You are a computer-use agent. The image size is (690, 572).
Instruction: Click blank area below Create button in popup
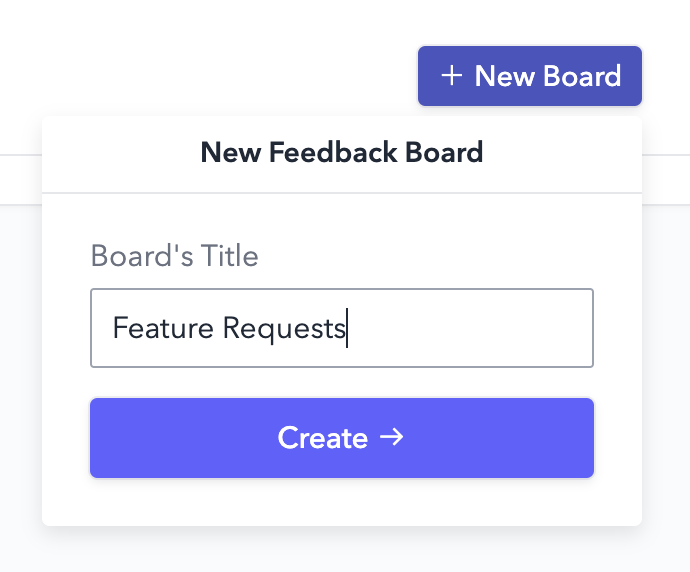tap(342, 502)
